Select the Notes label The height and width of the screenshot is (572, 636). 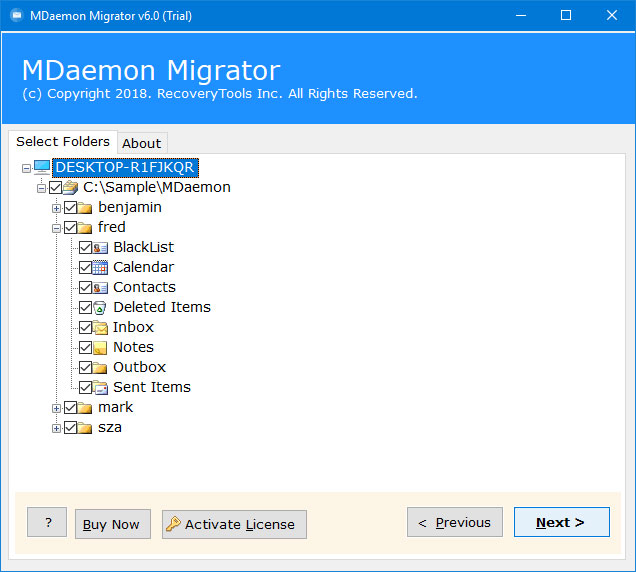tap(133, 347)
